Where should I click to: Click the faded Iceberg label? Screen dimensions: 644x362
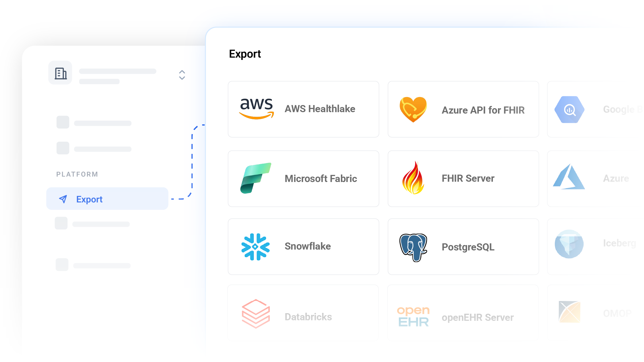tap(620, 243)
